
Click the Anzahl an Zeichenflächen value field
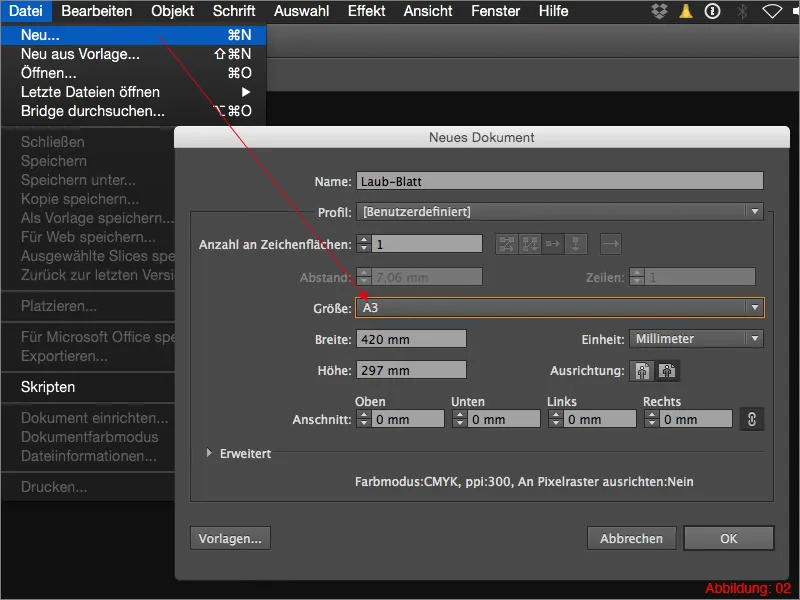(427, 244)
